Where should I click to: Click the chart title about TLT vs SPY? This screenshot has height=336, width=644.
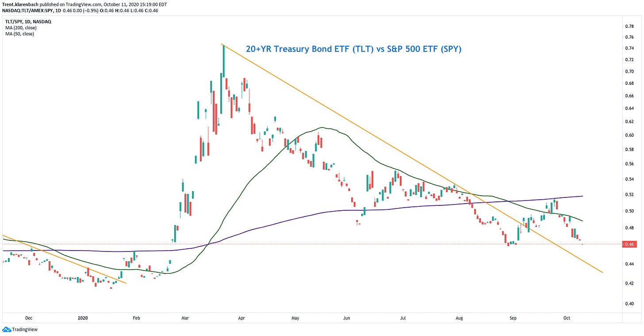coord(353,49)
